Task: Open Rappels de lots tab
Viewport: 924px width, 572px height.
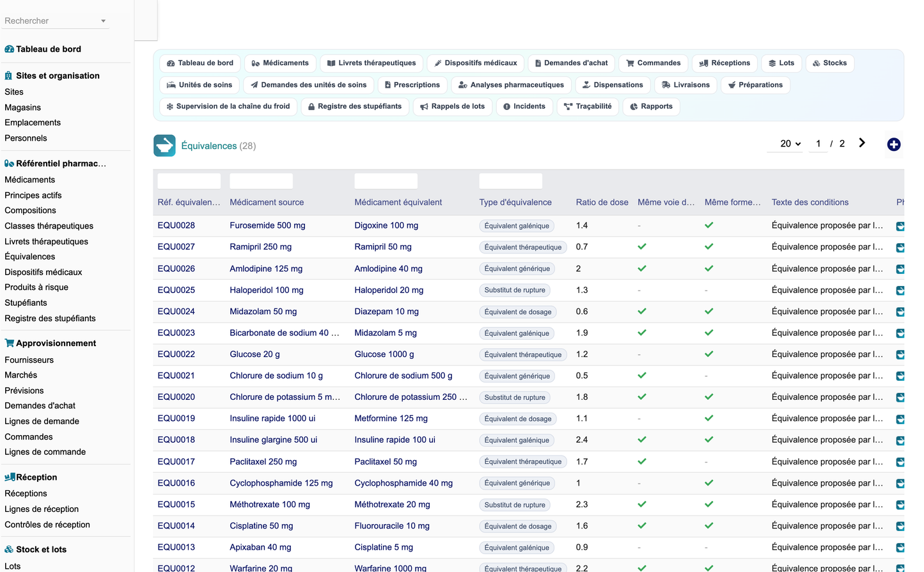Action: coord(453,106)
